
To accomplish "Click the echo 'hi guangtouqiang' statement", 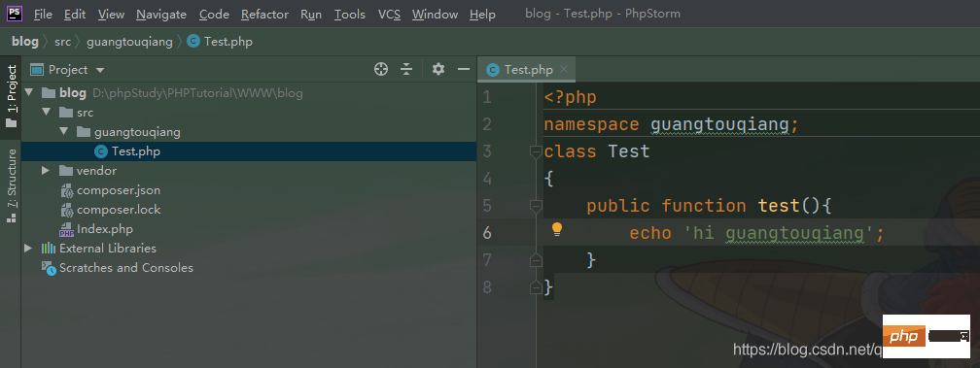I will point(756,233).
